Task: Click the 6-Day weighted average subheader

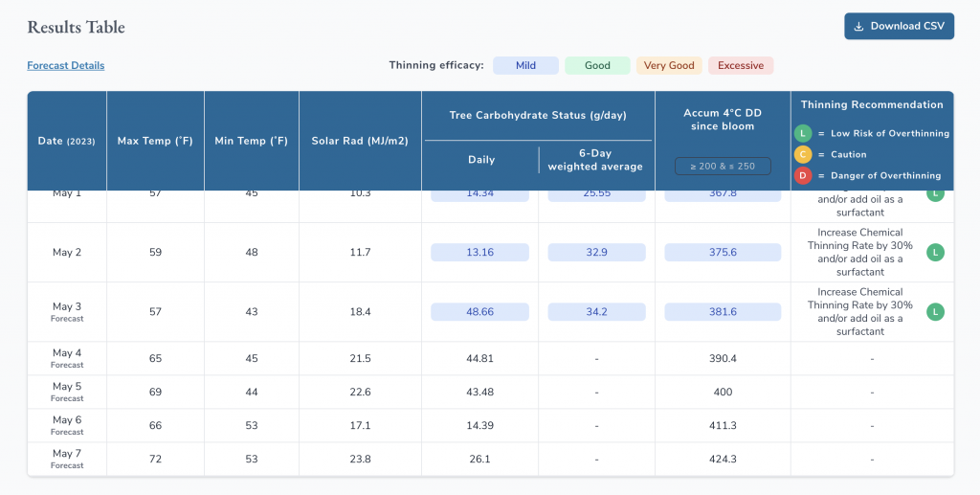Action: point(594,160)
